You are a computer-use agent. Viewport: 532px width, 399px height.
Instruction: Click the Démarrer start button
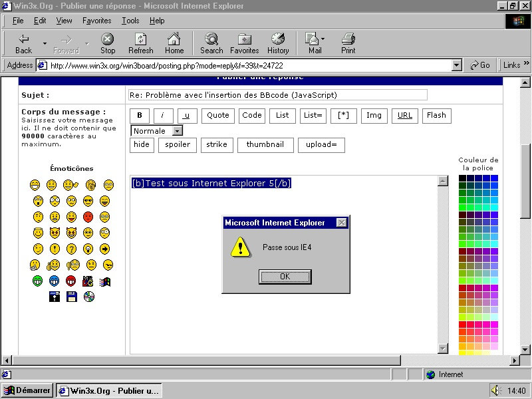27,390
